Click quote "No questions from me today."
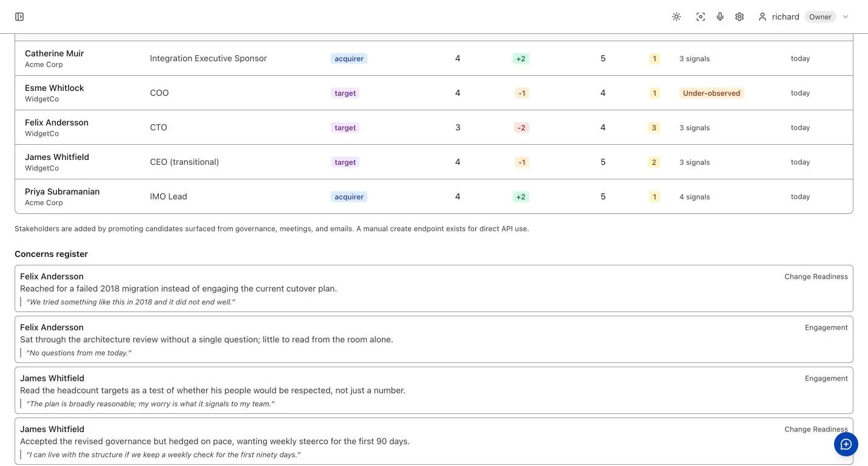 click(79, 353)
